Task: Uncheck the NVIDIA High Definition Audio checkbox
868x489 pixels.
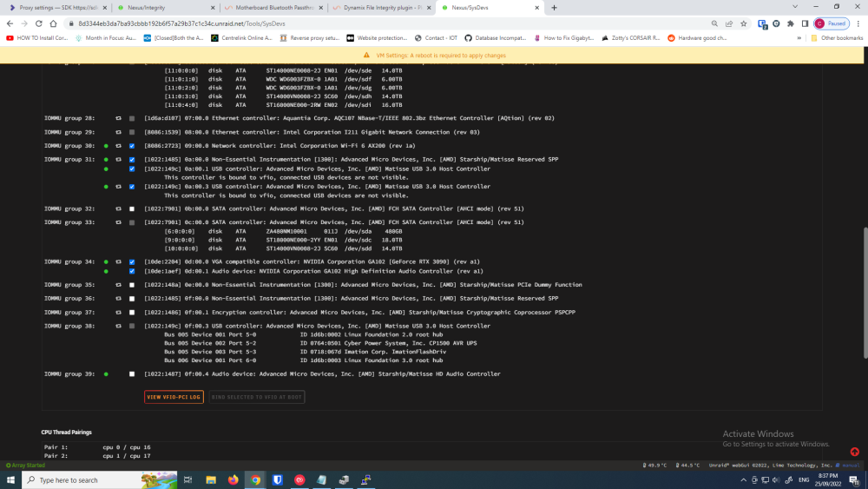Action: click(132, 271)
